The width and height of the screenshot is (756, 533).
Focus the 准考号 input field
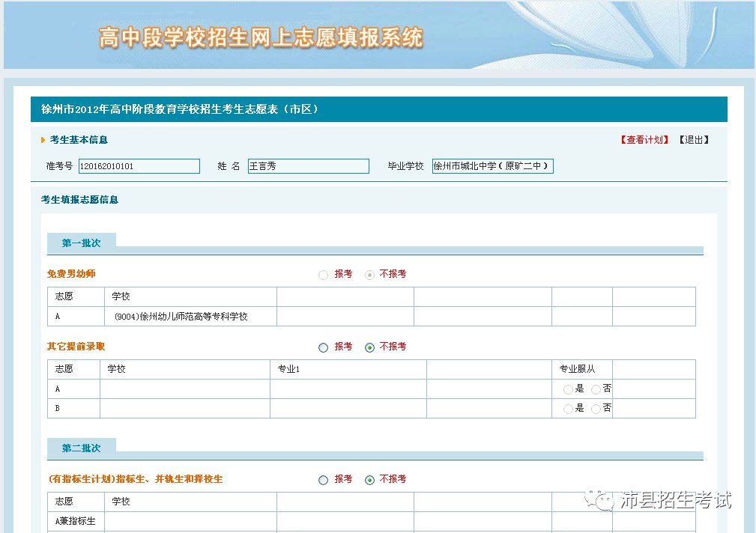[x=139, y=166]
